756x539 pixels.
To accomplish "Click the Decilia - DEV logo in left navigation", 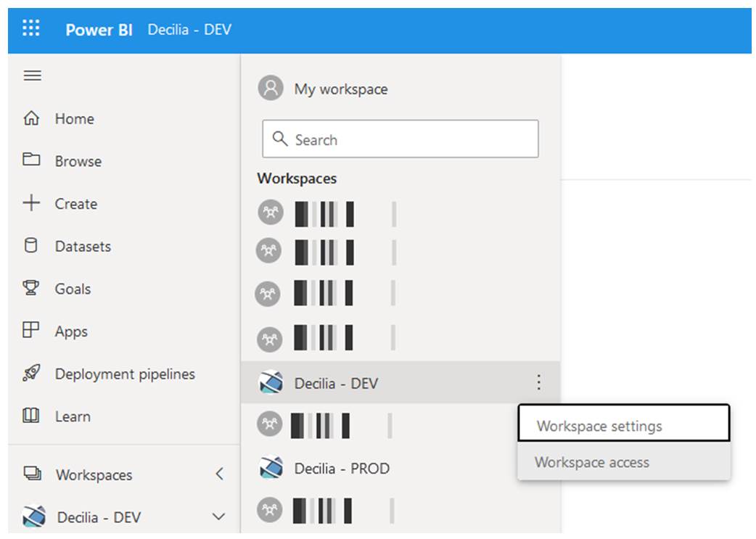I will click(34, 517).
